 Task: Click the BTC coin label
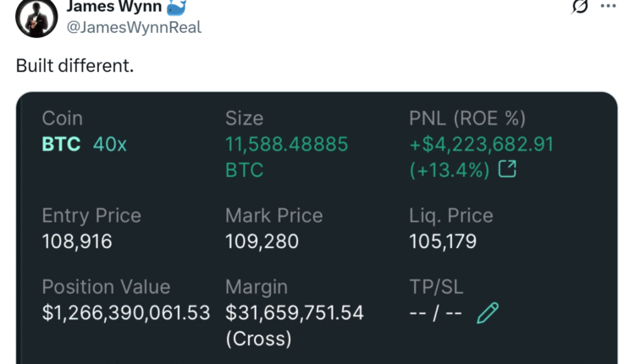pyautogui.click(x=61, y=144)
